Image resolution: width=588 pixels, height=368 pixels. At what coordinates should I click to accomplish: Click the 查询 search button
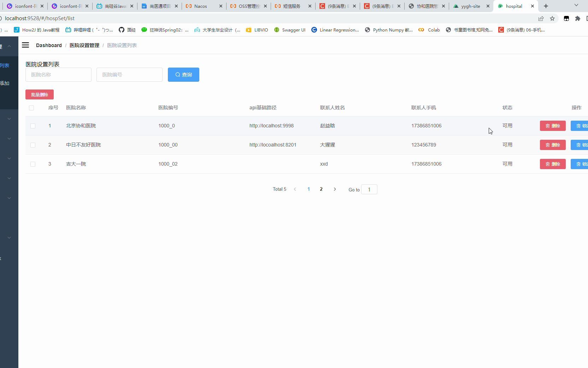pos(183,75)
